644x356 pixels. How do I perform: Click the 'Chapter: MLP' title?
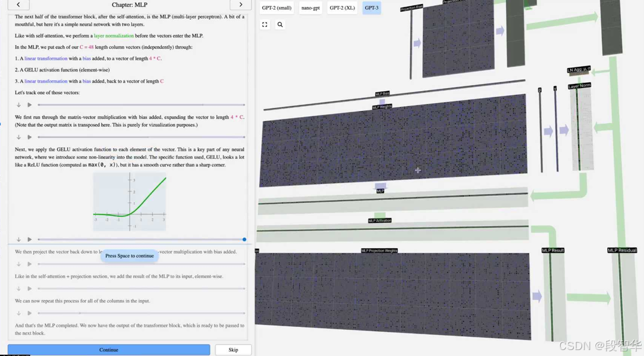click(x=130, y=5)
